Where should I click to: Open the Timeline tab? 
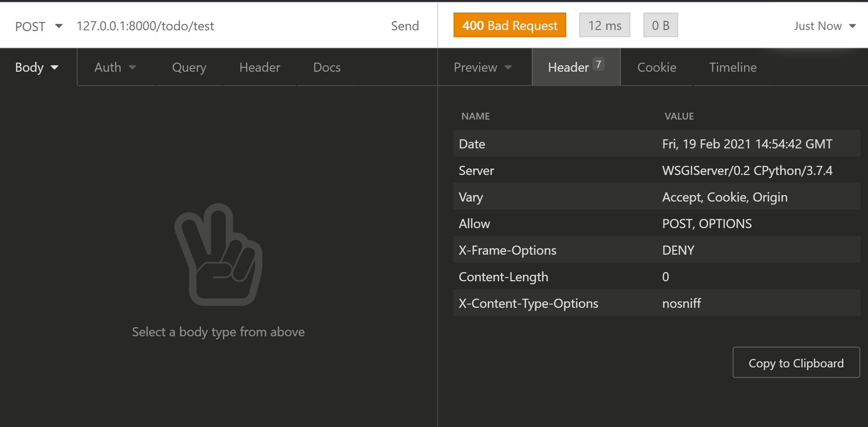pos(733,68)
